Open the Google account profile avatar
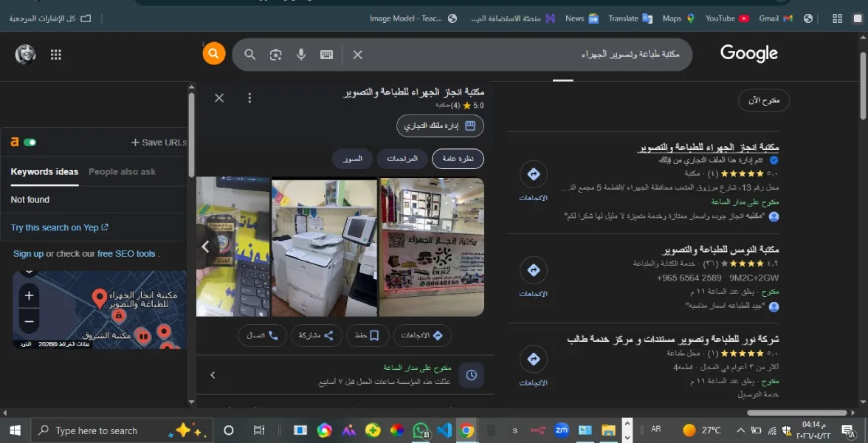The width and height of the screenshot is (868, 443). click(25, 55)
